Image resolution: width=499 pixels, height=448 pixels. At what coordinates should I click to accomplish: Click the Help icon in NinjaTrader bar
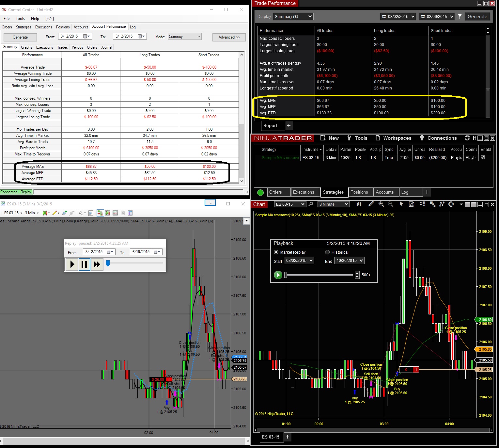467,138
